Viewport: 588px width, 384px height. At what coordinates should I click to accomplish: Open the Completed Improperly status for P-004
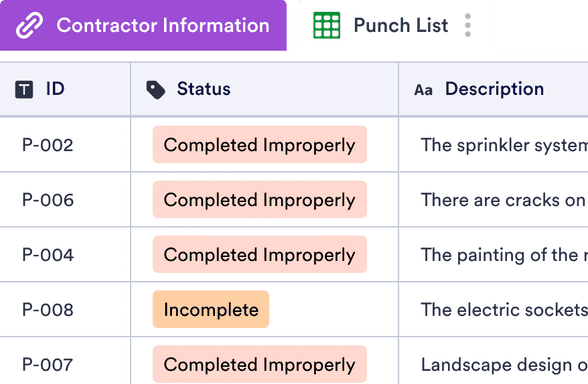pyautogui.click(x=260, y=255)
